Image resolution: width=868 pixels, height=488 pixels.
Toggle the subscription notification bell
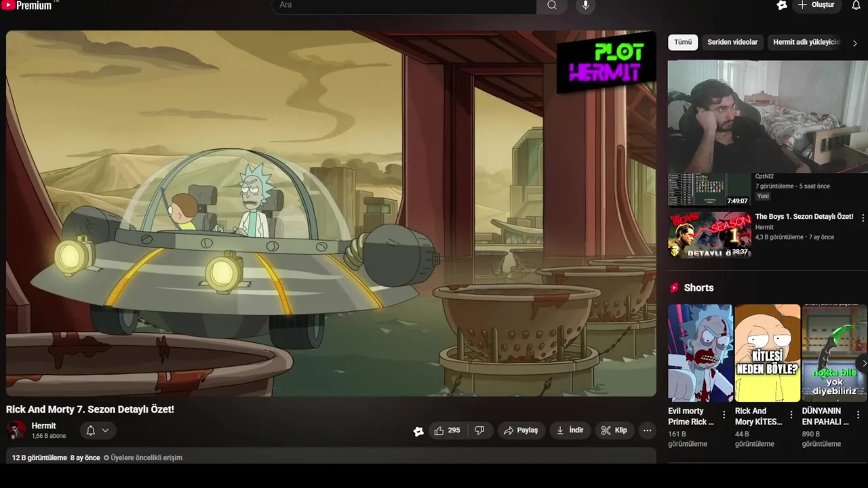click(x=91, y=430)
